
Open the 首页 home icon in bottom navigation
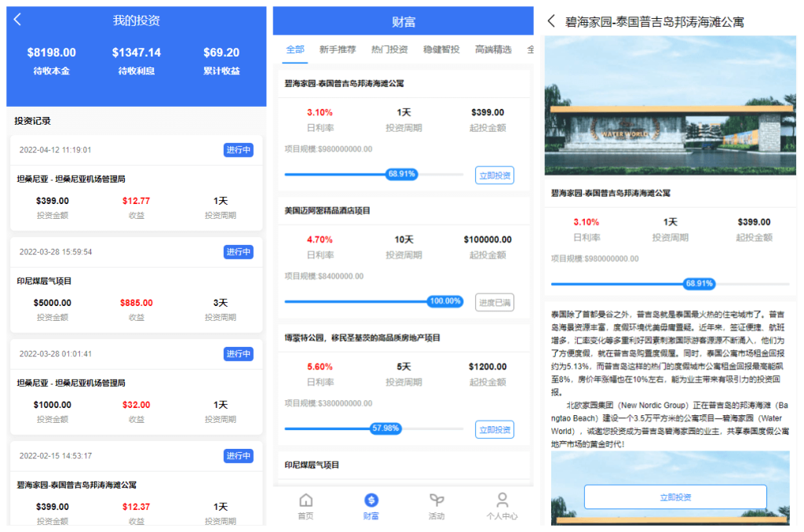[x=305, y=506]
